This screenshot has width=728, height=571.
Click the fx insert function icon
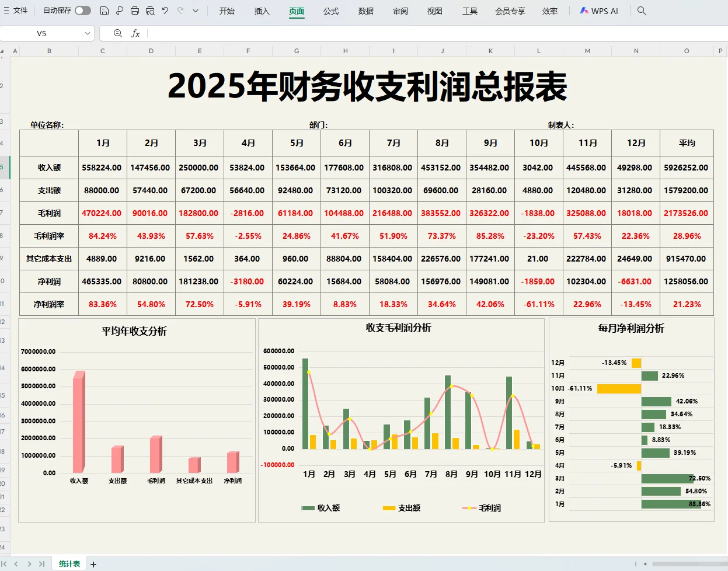coord(135,33)
